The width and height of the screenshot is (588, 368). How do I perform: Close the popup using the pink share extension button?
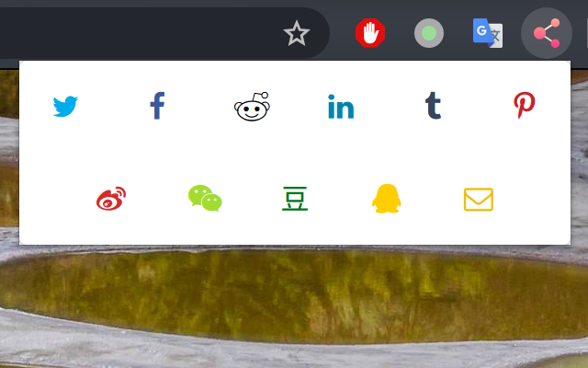547,33
